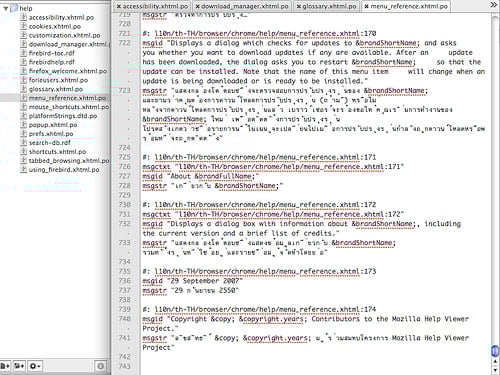This screenshot has width=500, height=375.
Task: Open accessibility.xhtml.po in the file tree
Action: [x=61, y=17]
